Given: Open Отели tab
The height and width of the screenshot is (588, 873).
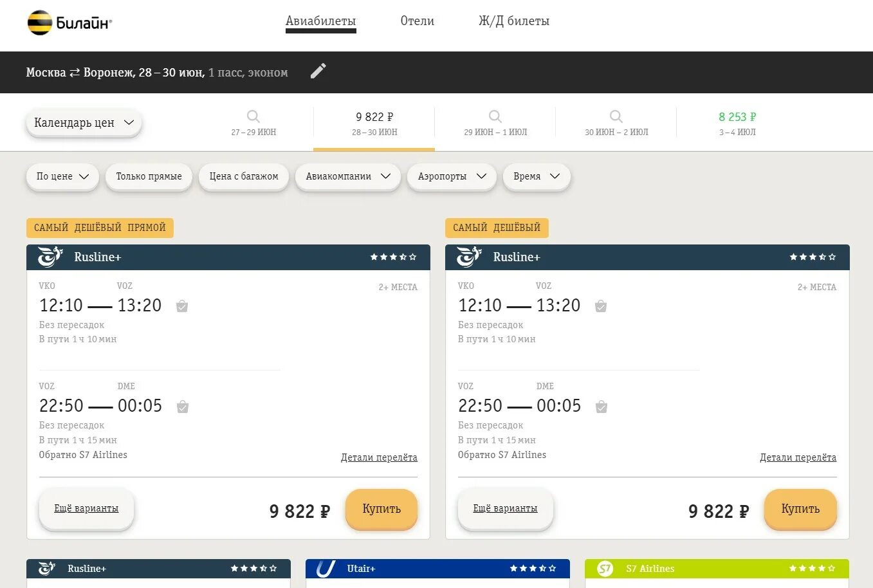Looking at the screenshot, I should [418, 21].
